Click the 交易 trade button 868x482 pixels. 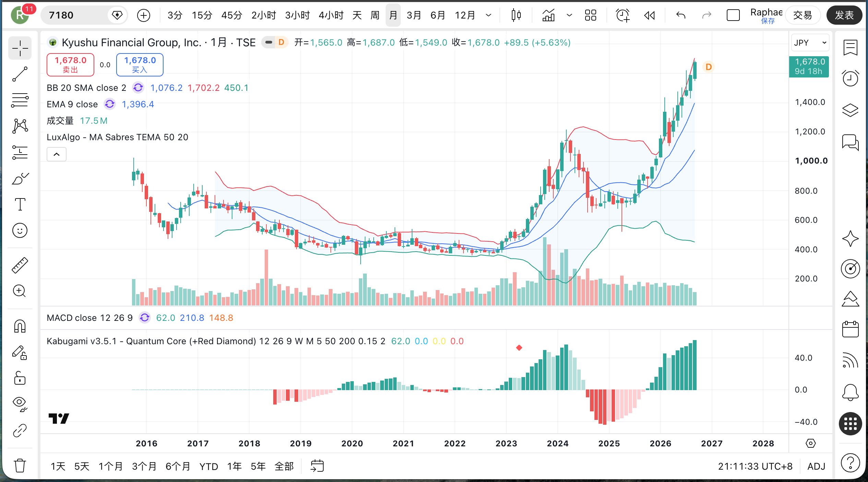click(803, 15)
